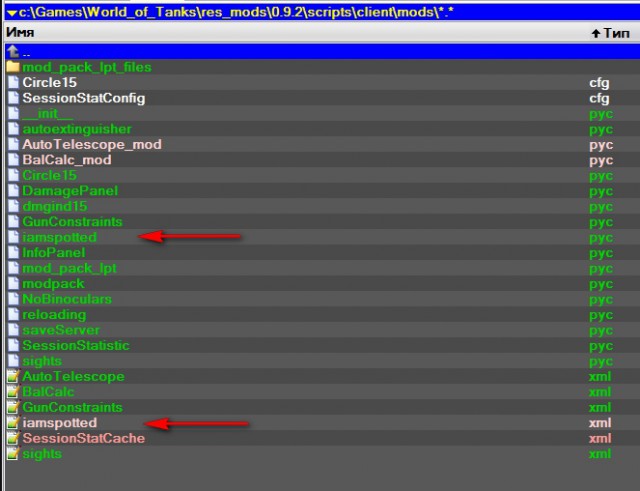Select the GunConstraints xml file name
Image resolution: width=640 pixels, height=491 pixels.
72,407
